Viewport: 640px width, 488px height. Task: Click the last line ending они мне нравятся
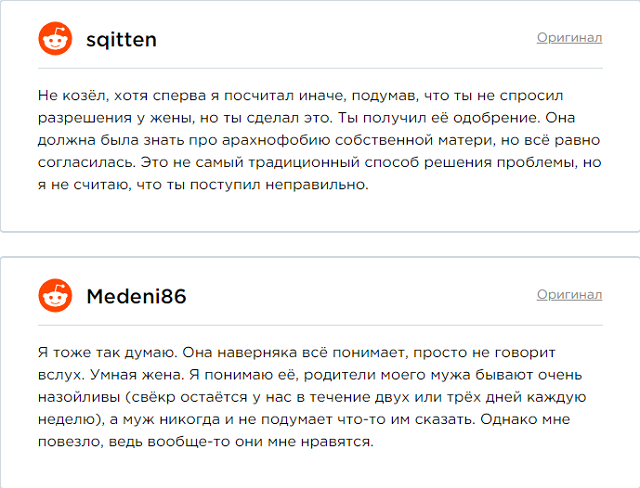pos(206,442)
